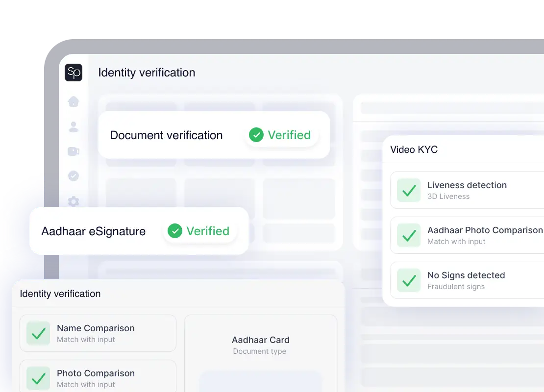Click "Match with input" under the Identity verification panel's Photo Comparison
Image resolution: width=544 pixels, height=392 pixels.
click(86, 385)
